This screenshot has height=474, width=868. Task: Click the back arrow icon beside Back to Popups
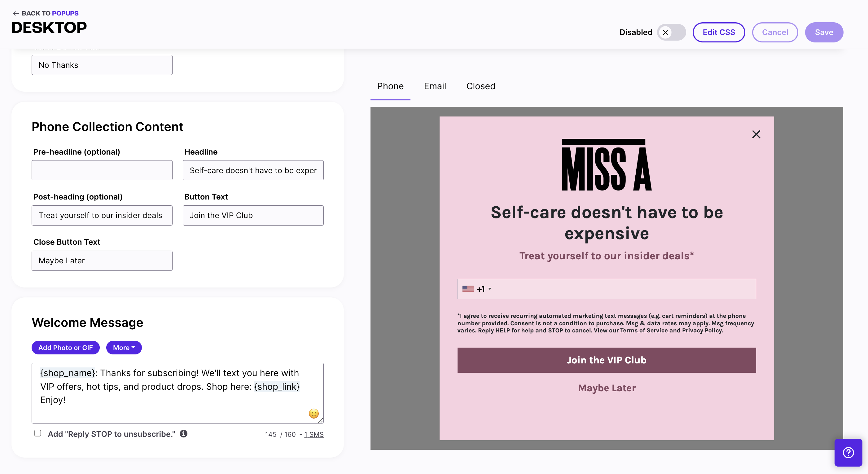(x=15, y=13)
